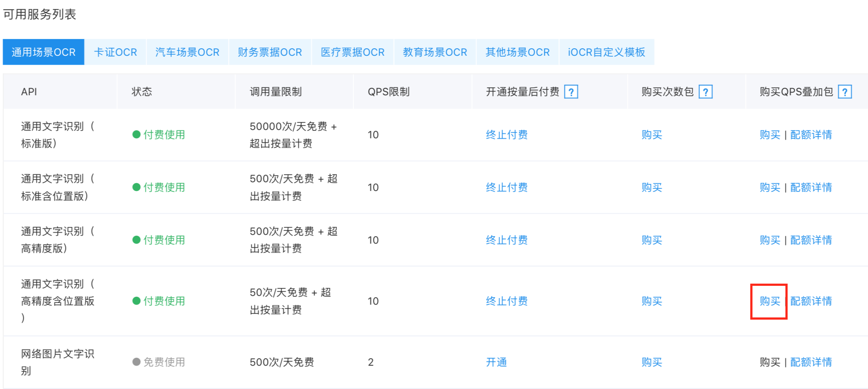
Task: Click 终止付费 for 通用文字识别标准版
Action: 507,135
